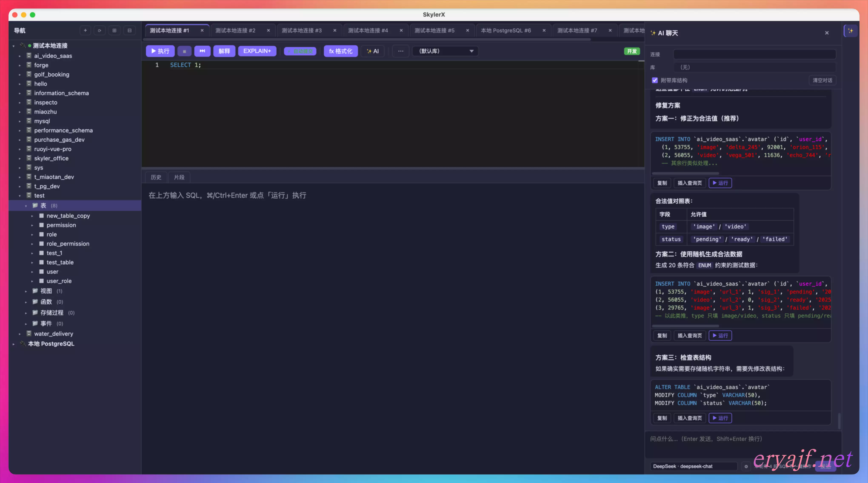Open the more options ellipsis button

coord(401,51)
